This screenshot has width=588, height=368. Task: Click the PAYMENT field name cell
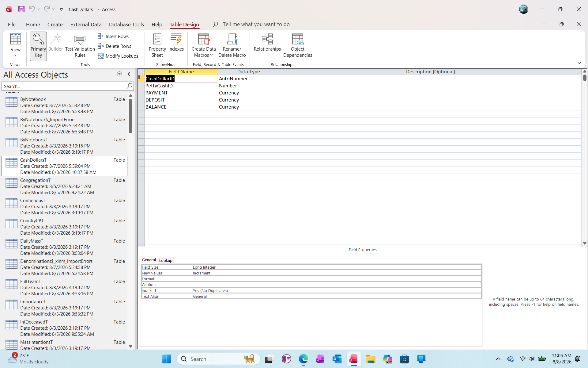[x=181, y=93]
